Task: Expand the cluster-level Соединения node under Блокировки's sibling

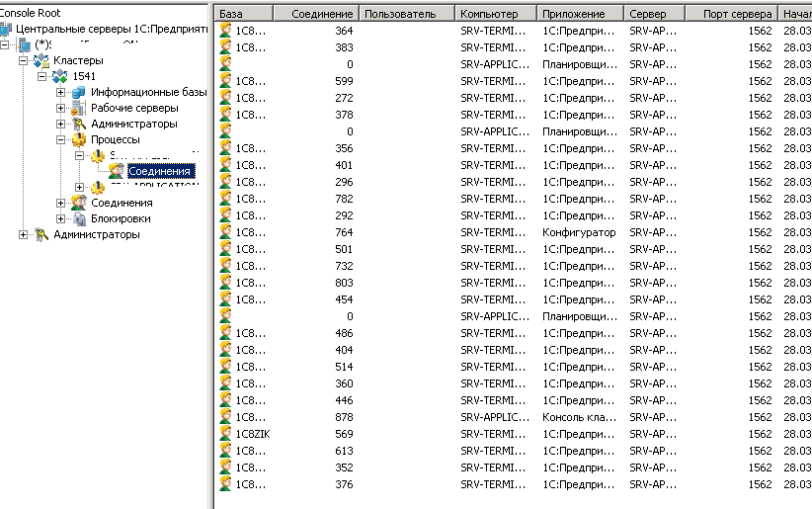Action: pos(60,204)
